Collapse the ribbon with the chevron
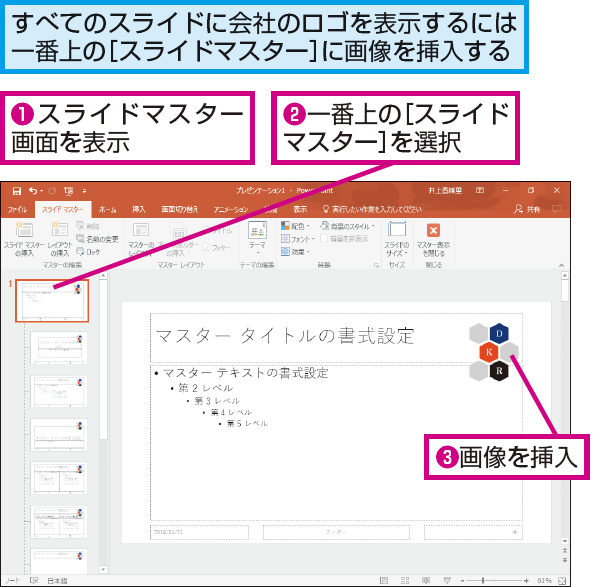This screenshot has width=600, height=587. pos(561,265)
